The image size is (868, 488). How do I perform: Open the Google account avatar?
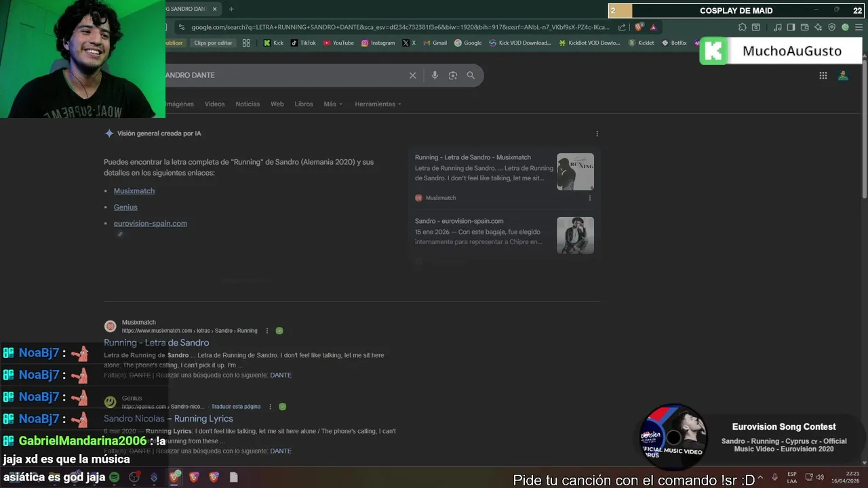(843, 75)
